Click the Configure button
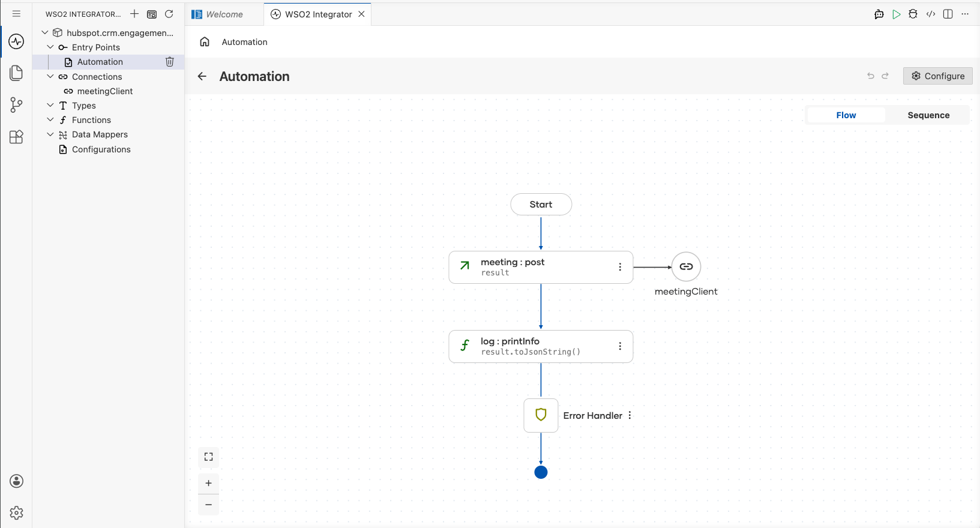Screen dimensions: 980x528 click(x=938, y=76)
